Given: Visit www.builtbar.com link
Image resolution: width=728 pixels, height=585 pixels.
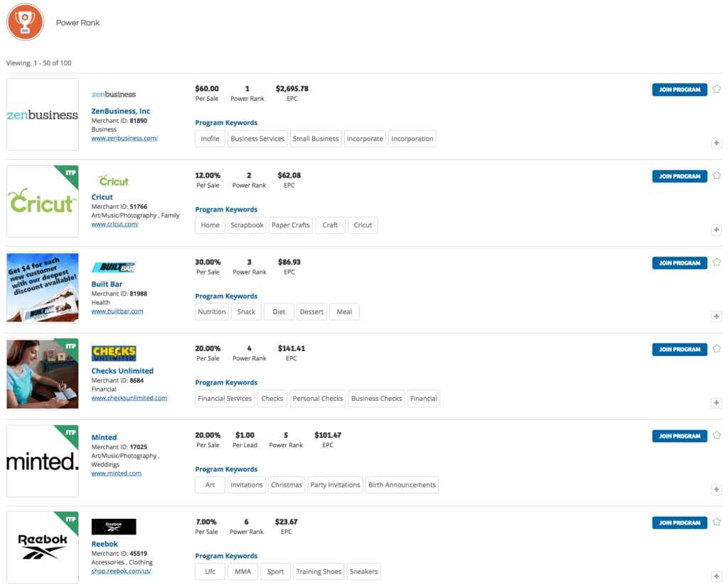Looking at the screenshot, I should pos(117,311).
